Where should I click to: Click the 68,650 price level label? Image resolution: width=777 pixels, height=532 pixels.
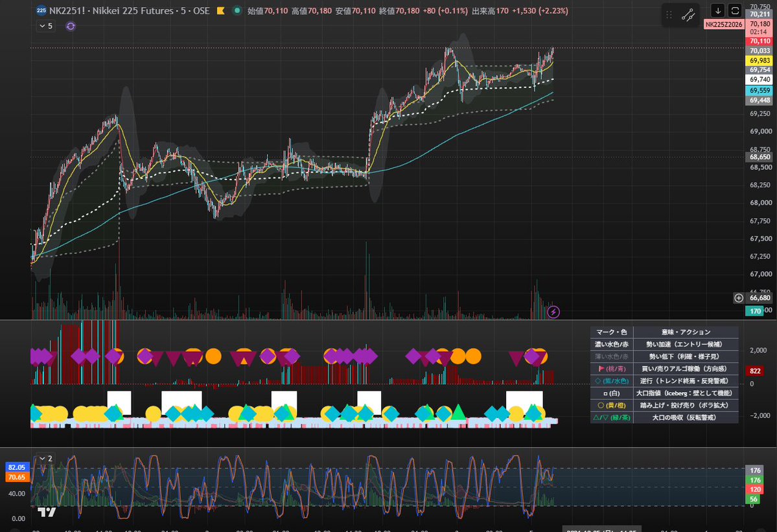click(x=759, y=157)
